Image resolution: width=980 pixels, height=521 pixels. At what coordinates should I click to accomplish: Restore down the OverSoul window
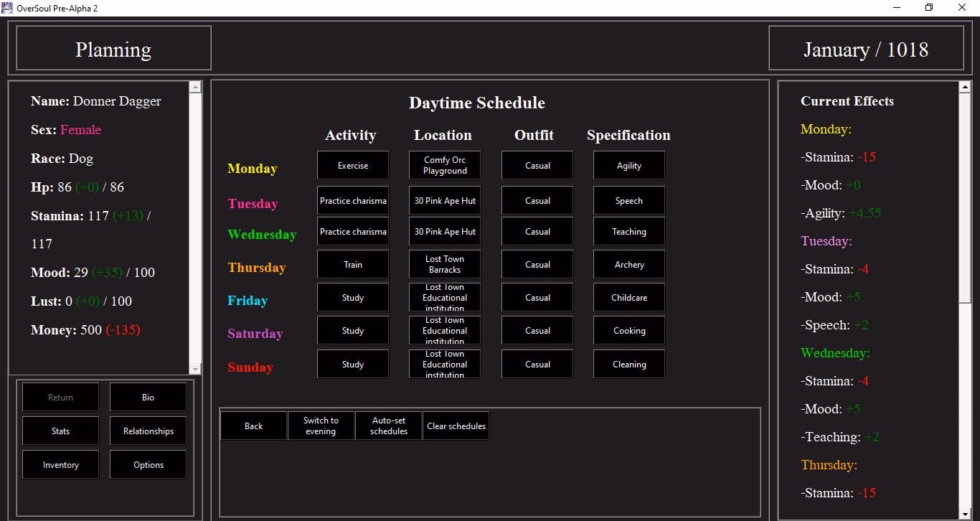tap(929, 7)
